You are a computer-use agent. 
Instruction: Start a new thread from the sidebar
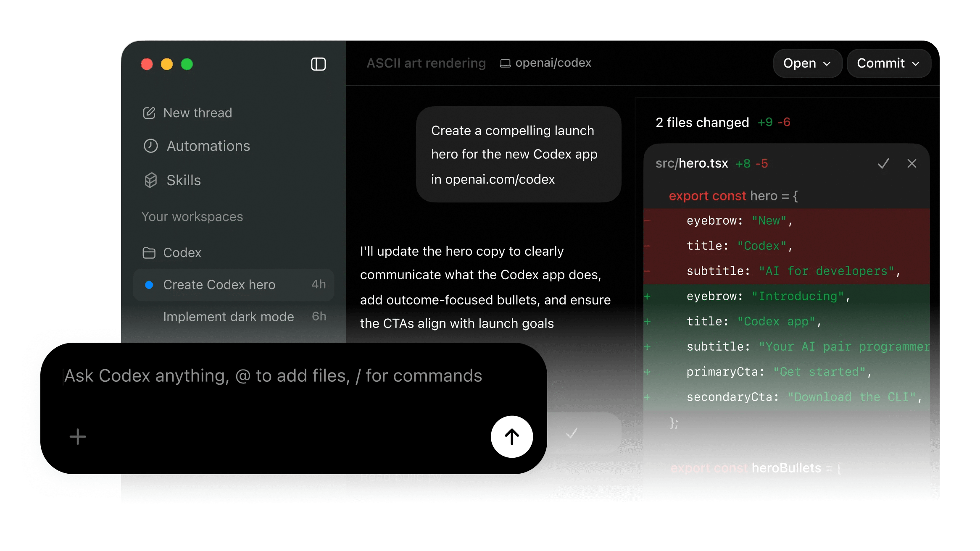pyautogui.click(x=198, y=112)
